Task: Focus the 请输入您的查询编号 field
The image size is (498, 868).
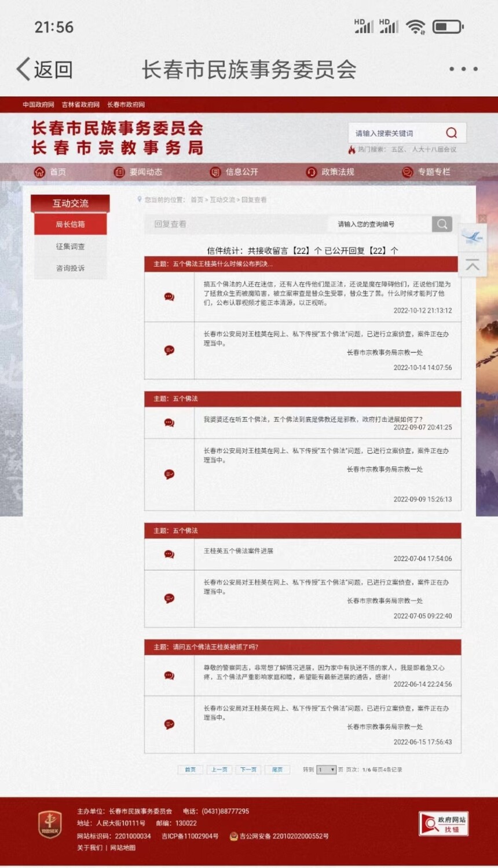Action: pos(380,224)
